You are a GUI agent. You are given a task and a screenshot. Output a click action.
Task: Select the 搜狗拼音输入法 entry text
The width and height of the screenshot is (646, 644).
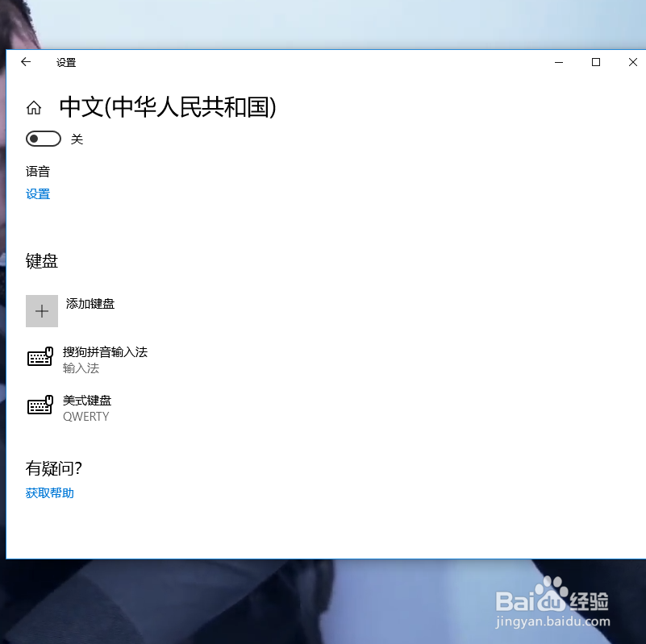[105, 352]
